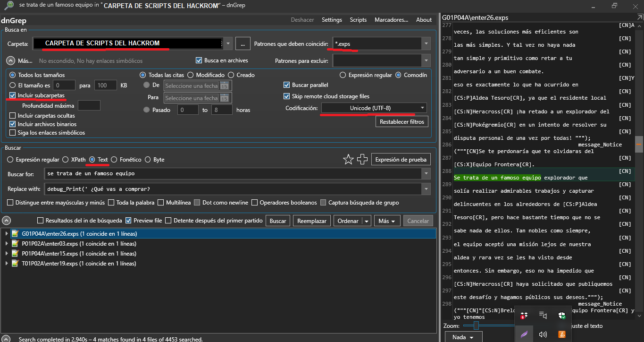Click the Restablecer filtros button

point(401,121)
